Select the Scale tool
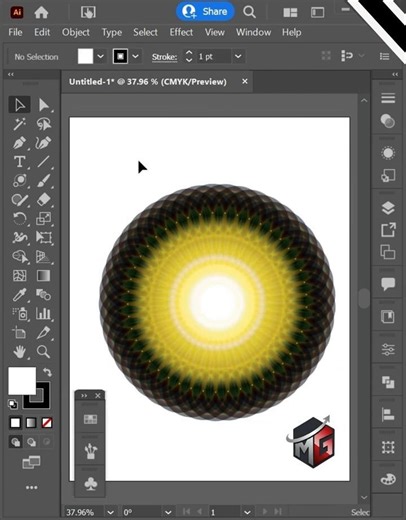This screenshot has height=520, width=406. (43, 219)
